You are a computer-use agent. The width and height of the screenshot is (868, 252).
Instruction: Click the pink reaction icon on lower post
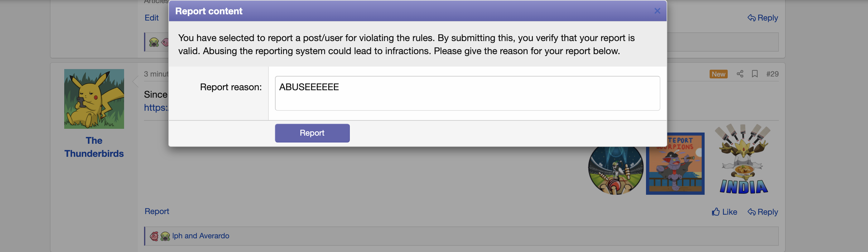click(154, 236)
